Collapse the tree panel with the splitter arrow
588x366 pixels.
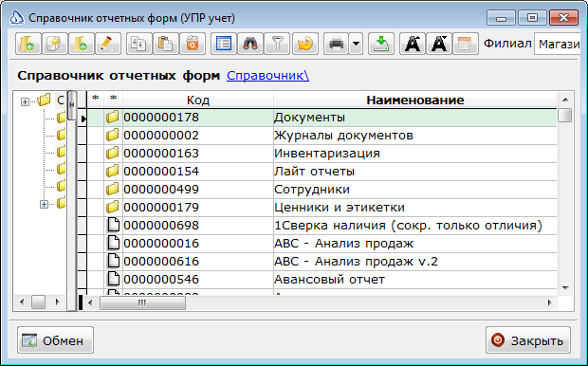72,105
